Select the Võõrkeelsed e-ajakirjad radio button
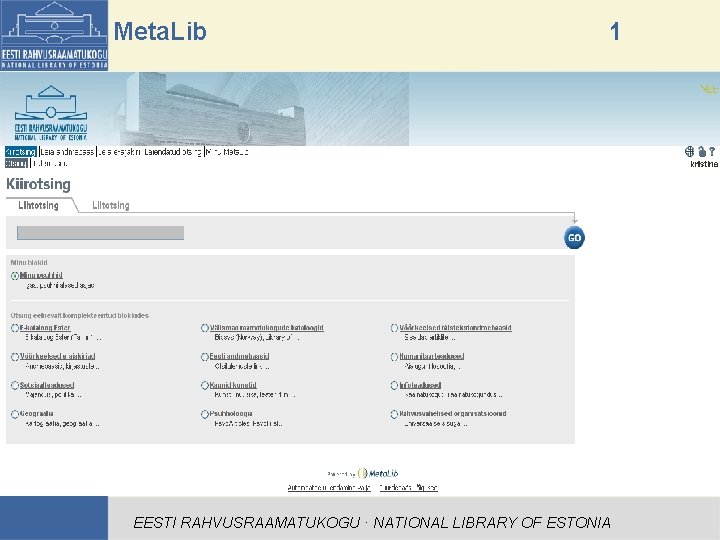 tap(15, 357)
